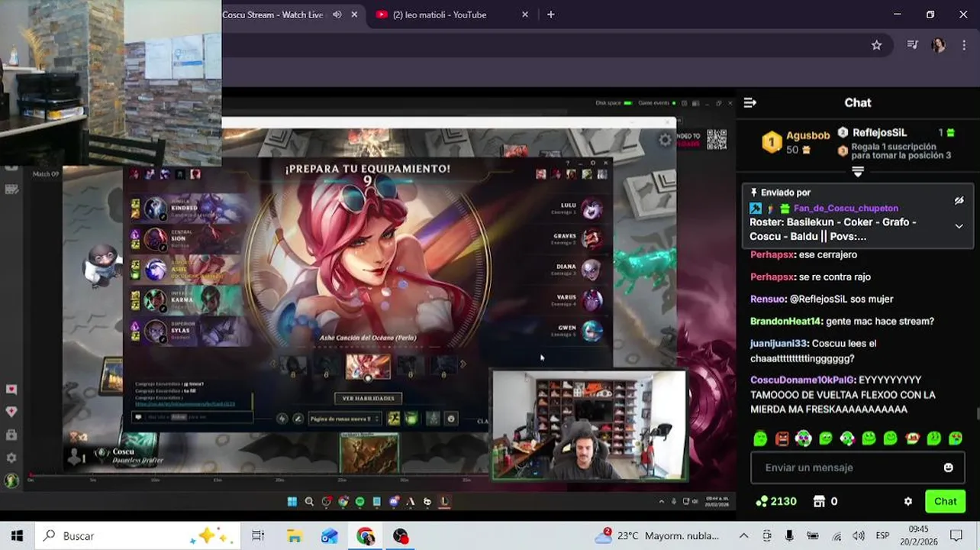Viewport: 980px width, 550px height.
Task: Open Agusbob's profile in the leaderboard
Action: 808,135
